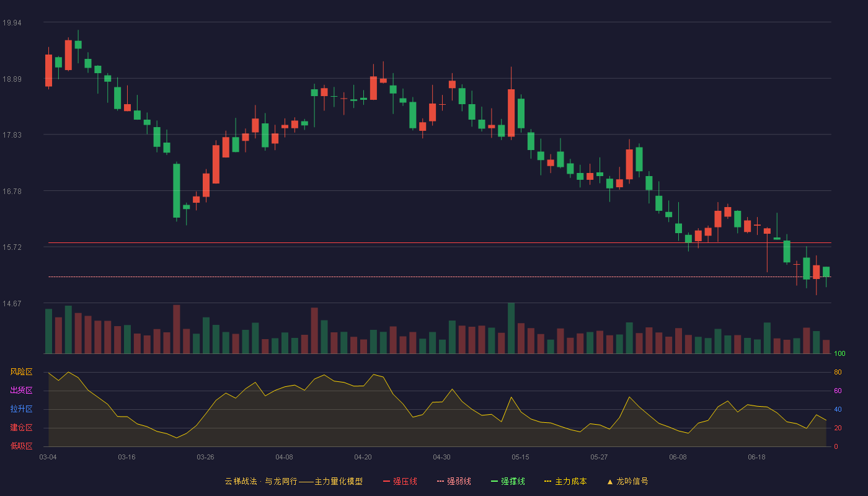Click the 17.83 price axis label
The height and width of the screenshot is (496, 868).
[12, 135]
